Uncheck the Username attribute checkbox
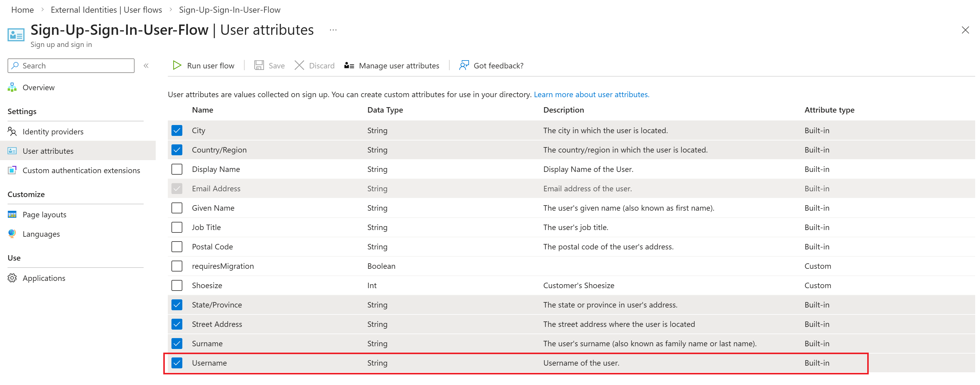The height and width of the screenshot is (385, 980). tap(177, 363)
